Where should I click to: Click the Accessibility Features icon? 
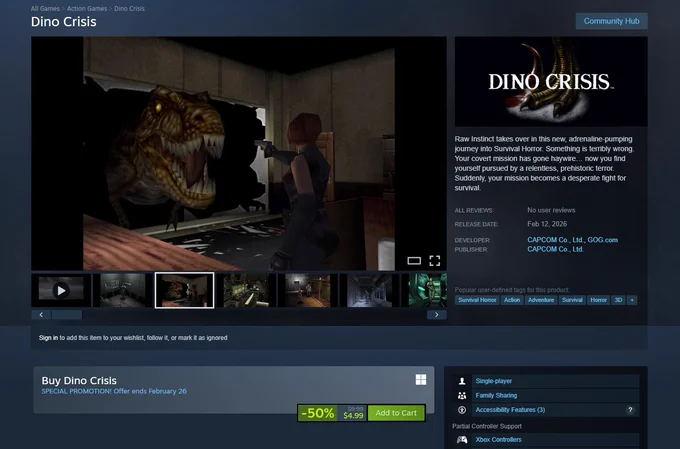462,410
